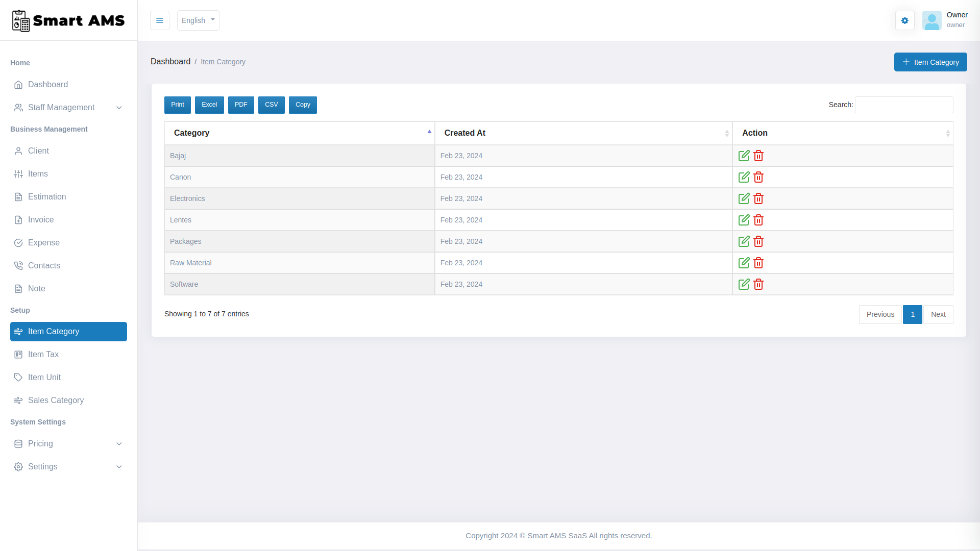The height and width of the screenshot is (551, 980).
Task: Click the Contacts phone icon
Action: pos(18,265)
